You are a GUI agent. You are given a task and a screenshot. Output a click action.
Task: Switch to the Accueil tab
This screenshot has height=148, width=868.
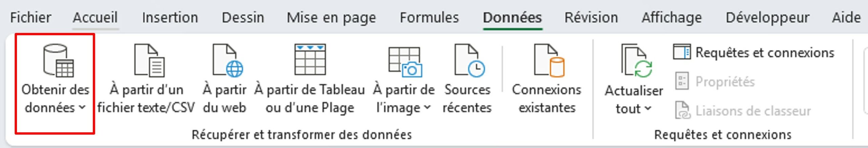[x=95, y=18]
